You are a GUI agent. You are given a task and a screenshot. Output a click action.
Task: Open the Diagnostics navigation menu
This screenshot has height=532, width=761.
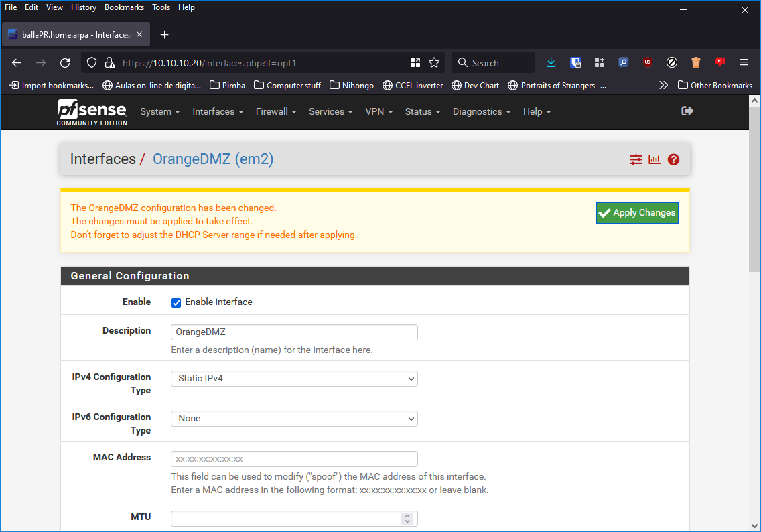[x=481, y=112]
